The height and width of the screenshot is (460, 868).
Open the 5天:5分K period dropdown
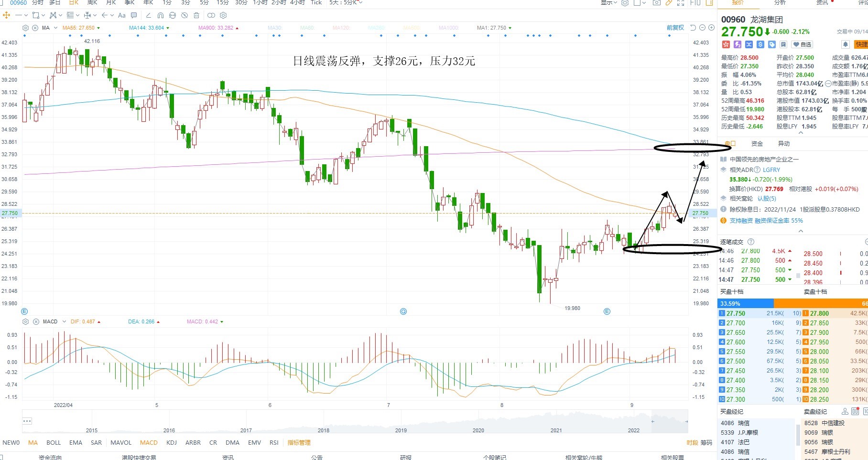[x=346, y=2]
